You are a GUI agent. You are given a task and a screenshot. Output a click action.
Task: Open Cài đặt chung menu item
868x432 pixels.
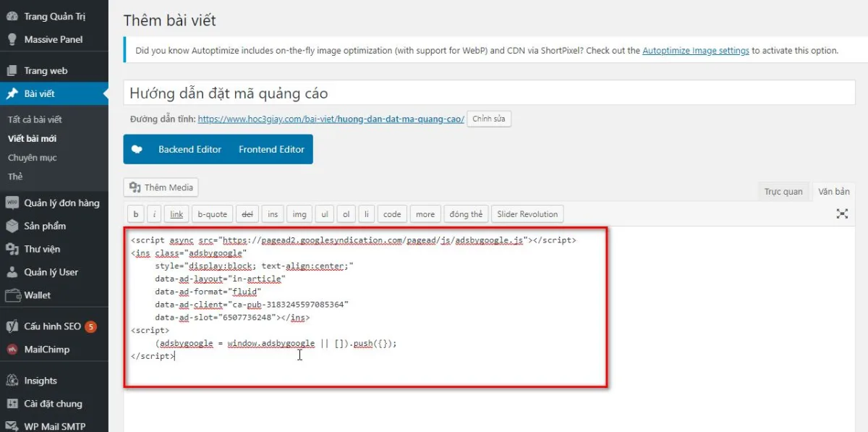click(54, 404)
